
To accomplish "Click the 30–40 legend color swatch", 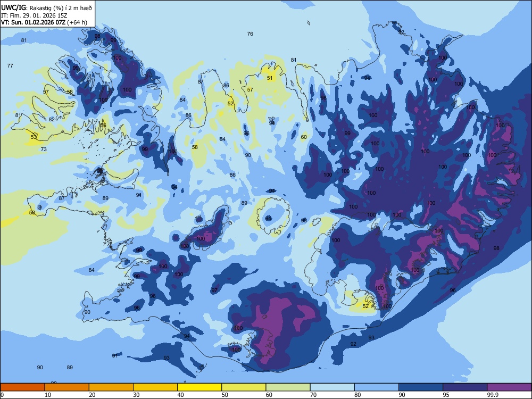I will coord(155,387).
